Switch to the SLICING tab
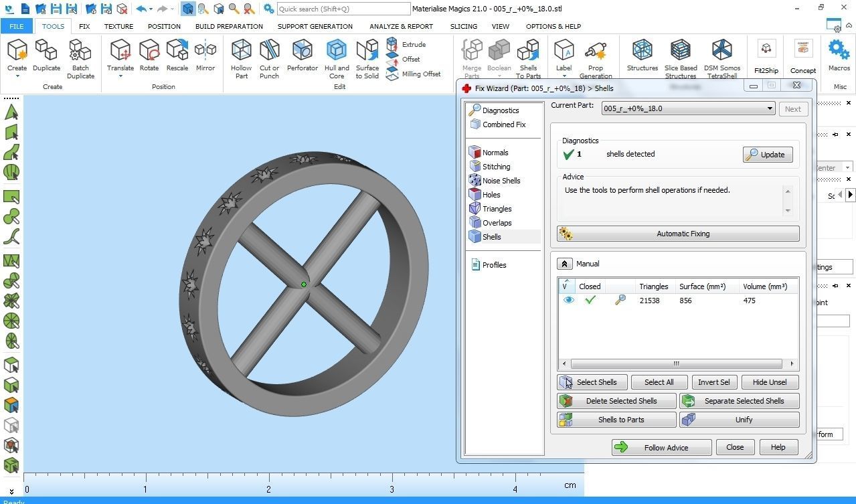Screen dimensions: 856x504 coord(463,26)
